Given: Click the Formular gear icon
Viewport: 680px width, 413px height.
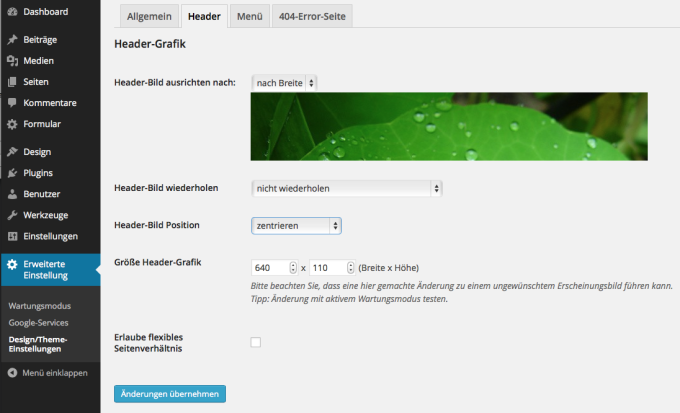Looking at the screenshot, I should pos(12,124).
